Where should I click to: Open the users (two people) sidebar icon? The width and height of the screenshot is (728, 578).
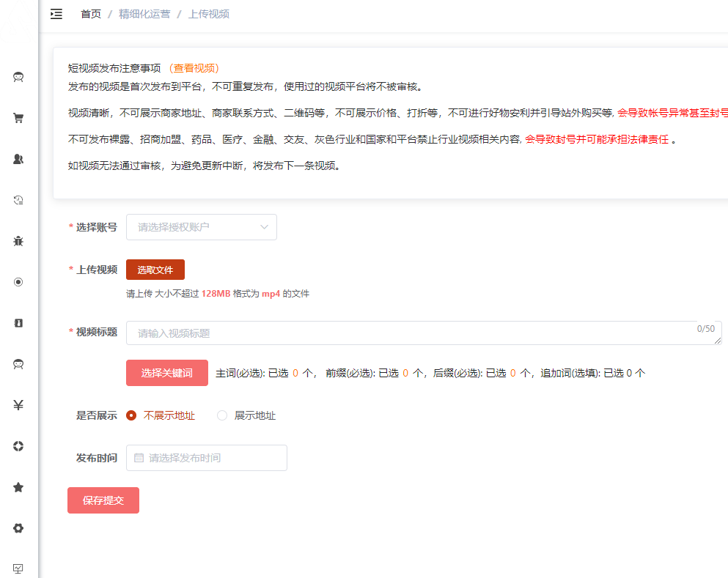point(19,159)
